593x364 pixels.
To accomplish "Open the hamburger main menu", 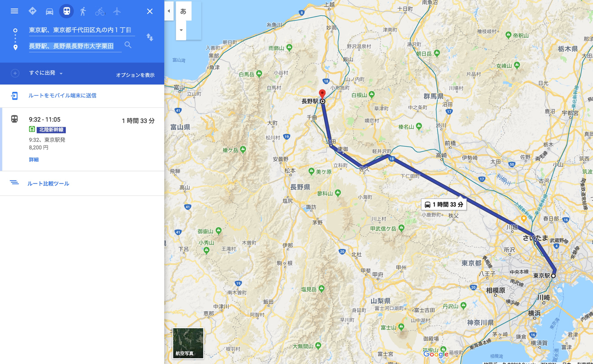I will click(14, 11).
